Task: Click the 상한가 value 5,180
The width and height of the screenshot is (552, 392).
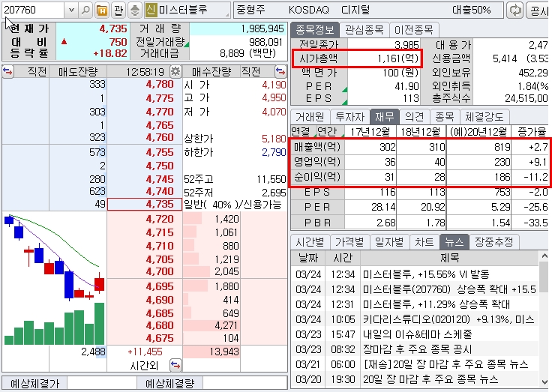Action: click(x=274, y=139)
